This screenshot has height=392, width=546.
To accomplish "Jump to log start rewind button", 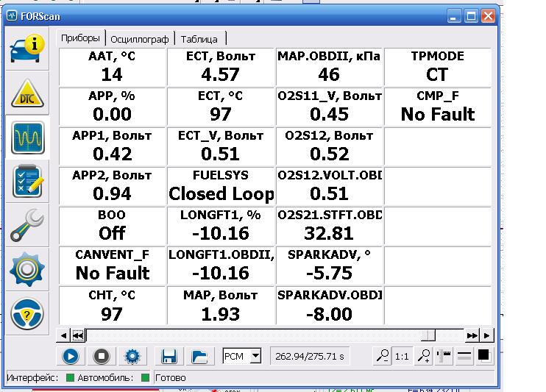I will point(78,335).
